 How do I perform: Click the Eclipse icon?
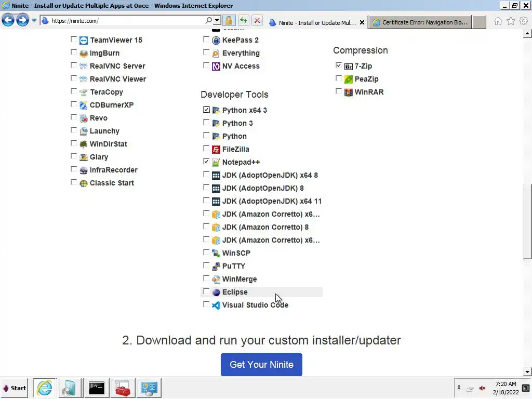[x=216, y=292]
